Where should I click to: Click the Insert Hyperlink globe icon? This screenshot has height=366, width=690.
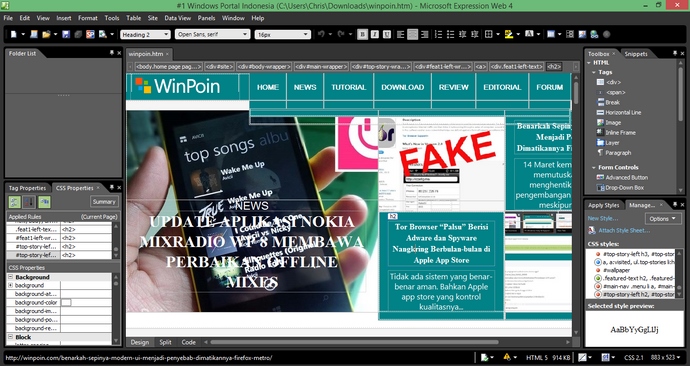[x=594, y=34]
